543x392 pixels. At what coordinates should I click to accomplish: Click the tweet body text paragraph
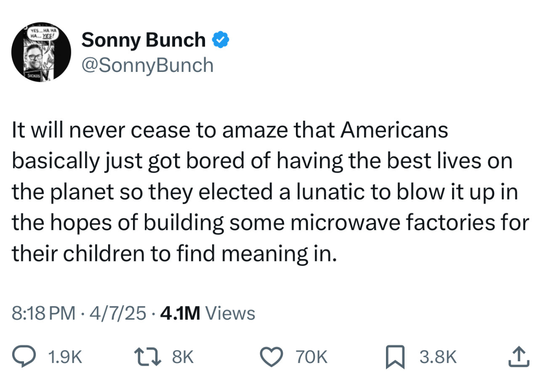[270, 192]
